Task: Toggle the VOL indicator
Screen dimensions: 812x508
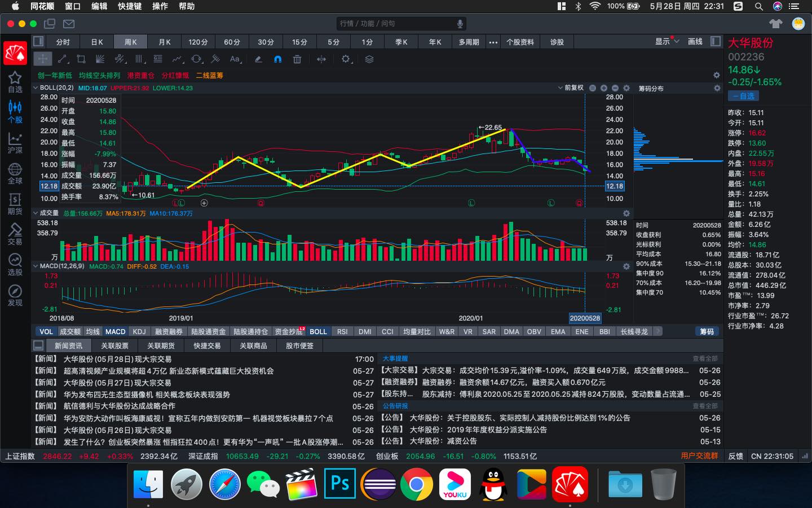Action: click(x=46, y=331)
